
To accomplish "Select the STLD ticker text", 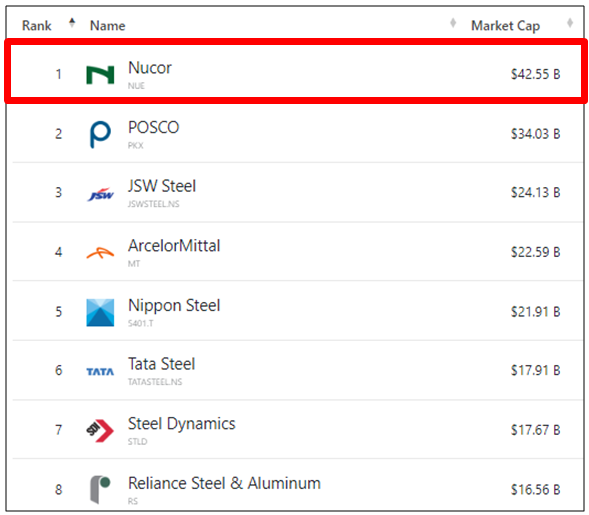I will click(137, 442).
